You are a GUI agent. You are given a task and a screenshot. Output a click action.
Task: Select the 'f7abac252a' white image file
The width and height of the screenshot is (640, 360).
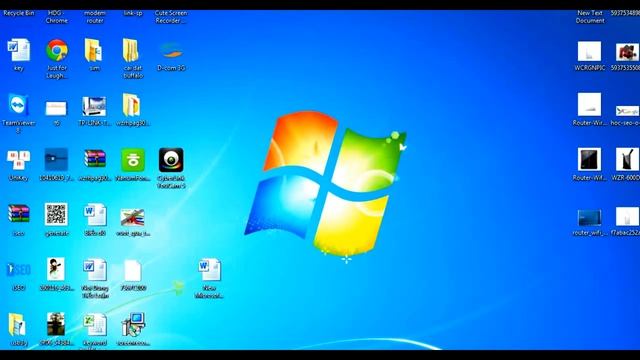coord(627,216)
